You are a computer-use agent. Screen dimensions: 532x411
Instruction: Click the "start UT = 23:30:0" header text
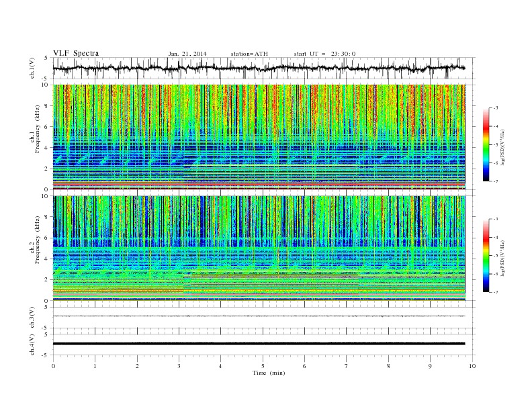point(324,54)
